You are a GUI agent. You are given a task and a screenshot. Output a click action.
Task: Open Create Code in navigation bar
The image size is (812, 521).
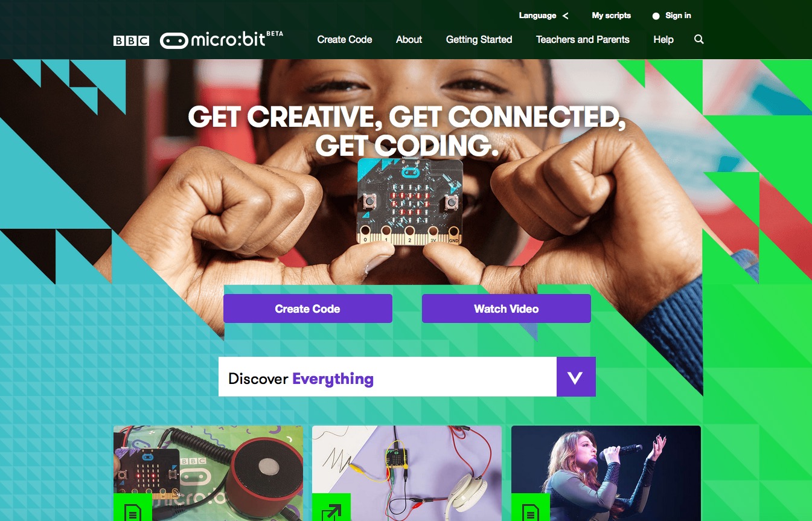click(345, 39)
